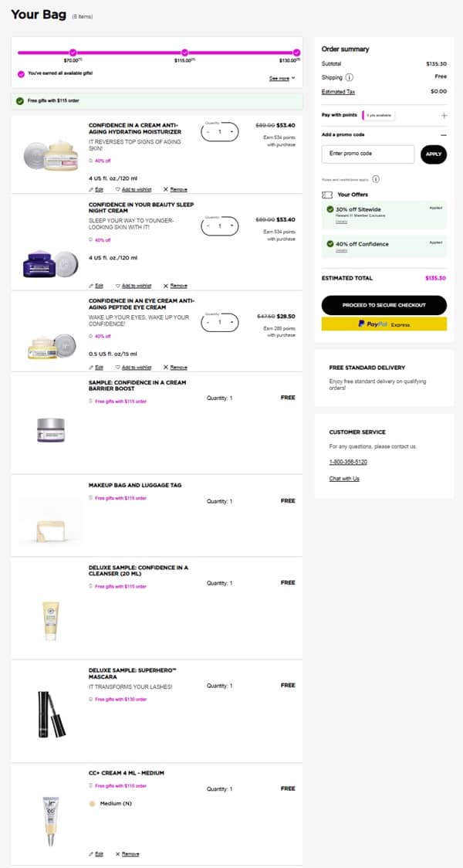Expand the Pay with points section

[x=444, y=115]
